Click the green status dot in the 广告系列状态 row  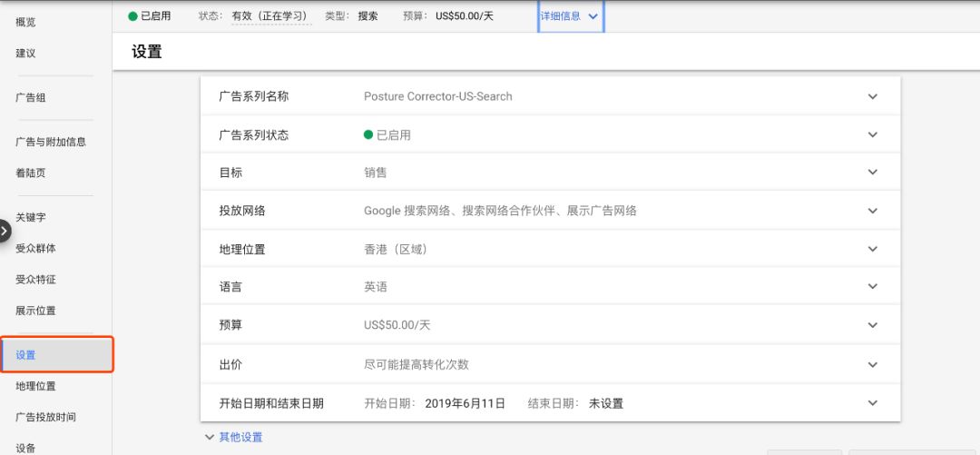[x=368, y=134]
